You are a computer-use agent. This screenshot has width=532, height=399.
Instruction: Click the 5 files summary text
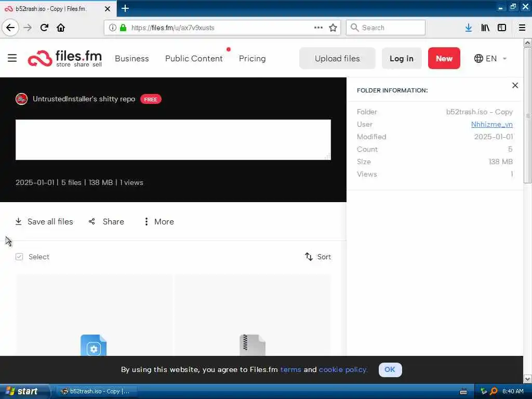[71, 182]
